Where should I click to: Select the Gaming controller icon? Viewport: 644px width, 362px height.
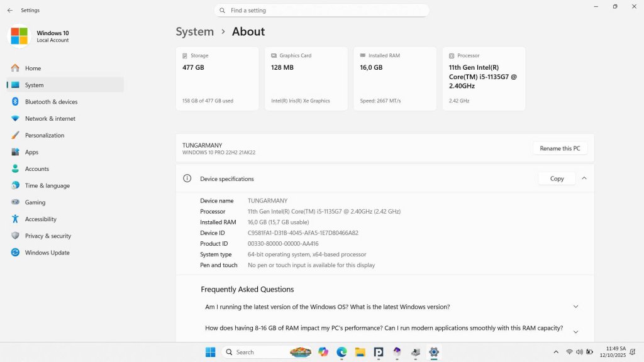point(15,202)
